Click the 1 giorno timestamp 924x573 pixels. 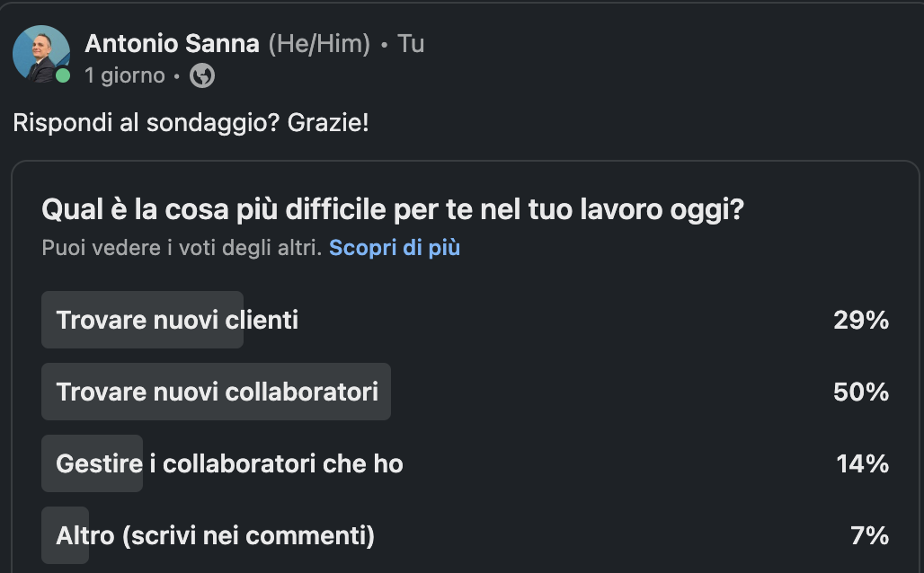[x=125, y=75]
